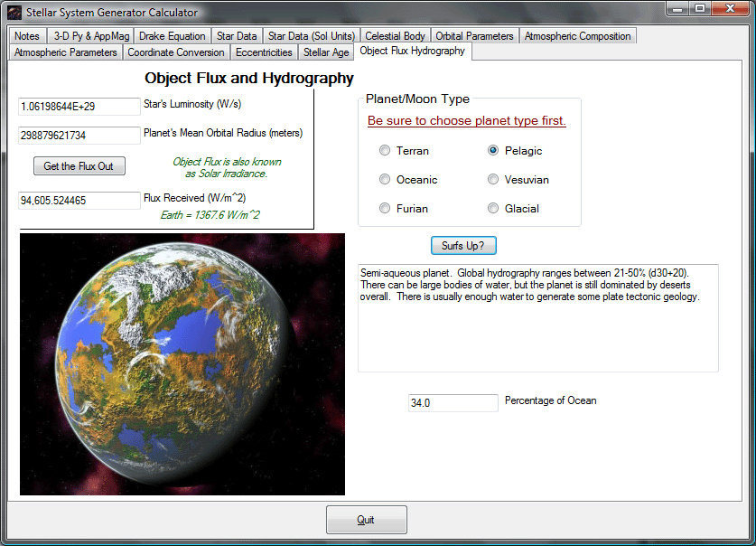
Task: Open the Orbital Parameters tab
Action: [x=474, y=36]
